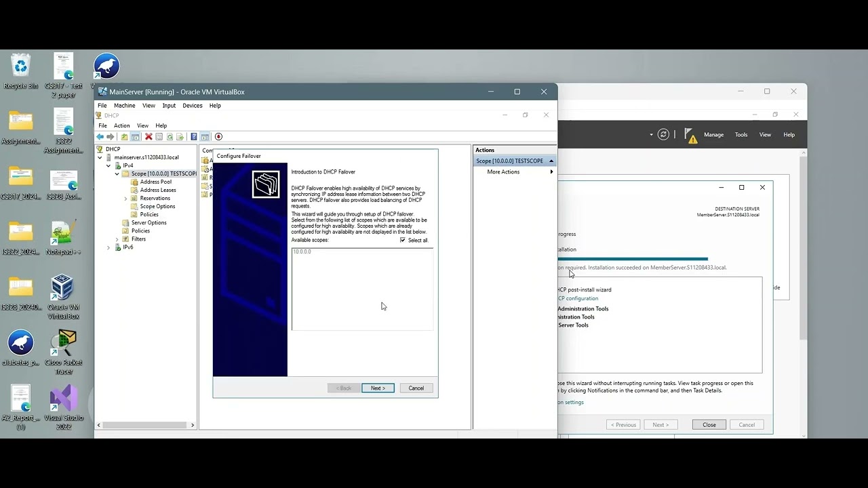Click the red X Delete toolbar icon

pyautogui.click(x=149, y=137)
